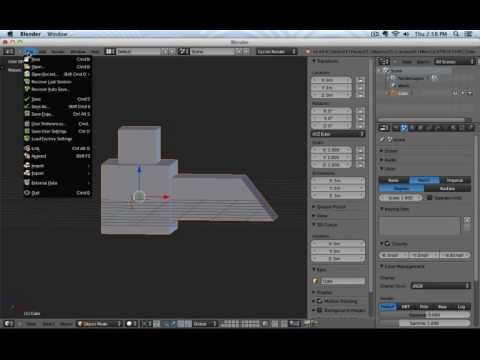Choose Recover Last Session from File menu
480x360 pixels.
pos(57,82)
